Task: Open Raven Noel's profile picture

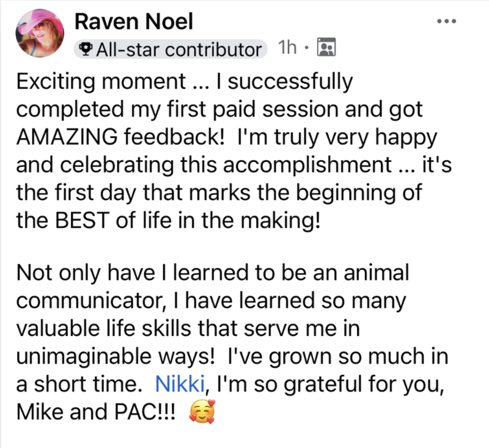Action: click(x=40, y=33)
